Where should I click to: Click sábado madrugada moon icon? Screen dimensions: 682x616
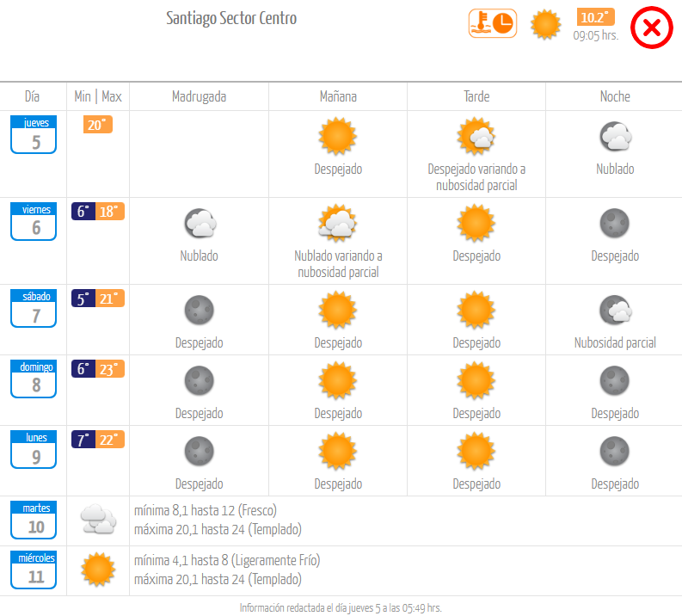(x=200, y=311)
